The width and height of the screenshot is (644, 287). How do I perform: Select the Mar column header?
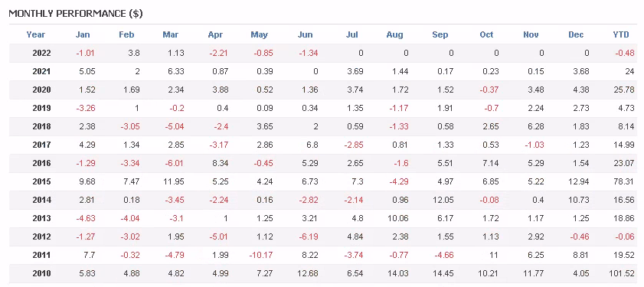pos(171,34)
